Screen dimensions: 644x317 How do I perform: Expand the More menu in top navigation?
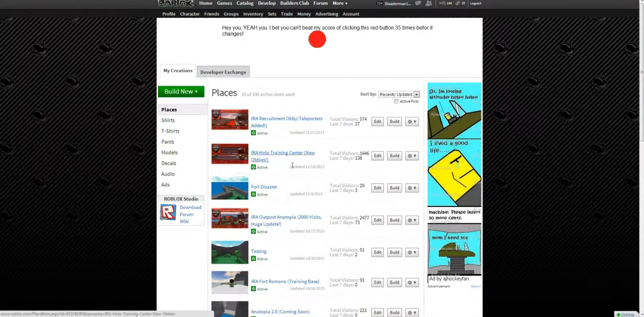coord(339,3)
